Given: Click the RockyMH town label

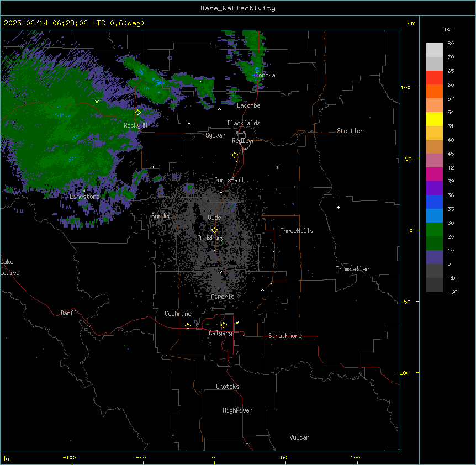Looking at the screenshot, I should click(x=135, y=125).
